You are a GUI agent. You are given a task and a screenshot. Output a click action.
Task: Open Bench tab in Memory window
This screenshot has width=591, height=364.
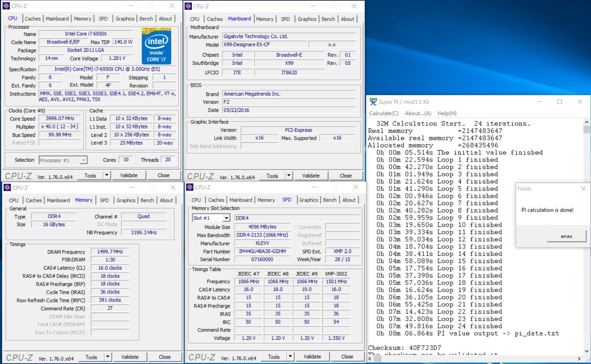[147, 200]
